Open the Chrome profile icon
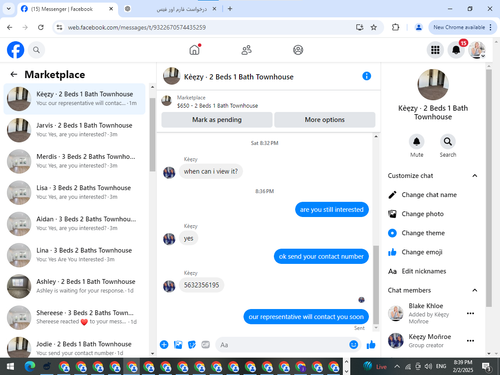500x375 pixels. (418, 27)
